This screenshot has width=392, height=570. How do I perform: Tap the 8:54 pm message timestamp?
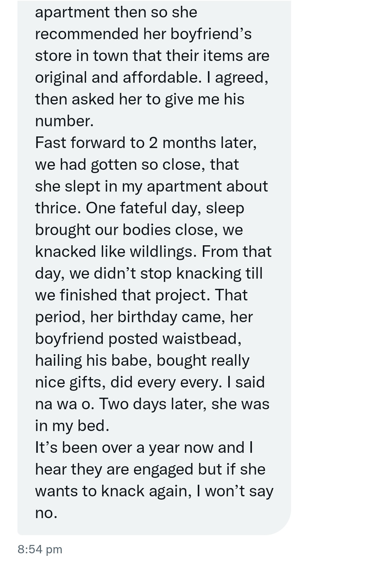coord(40,549)
